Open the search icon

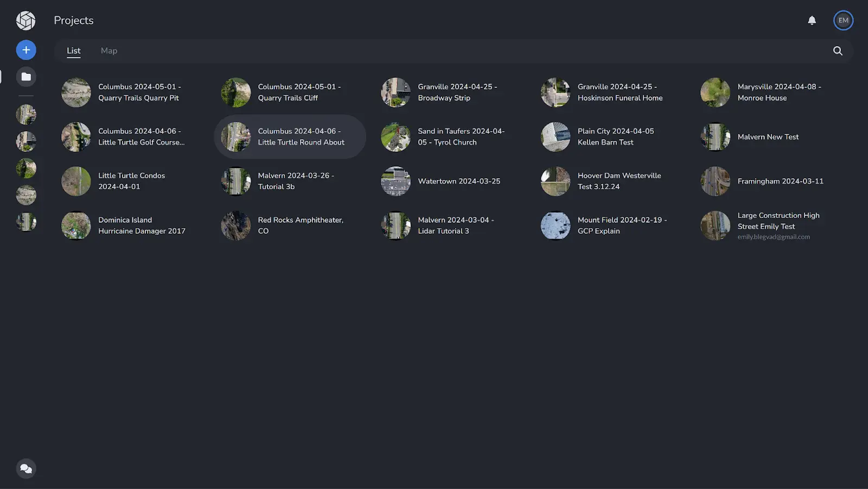(x=837, y=50)
